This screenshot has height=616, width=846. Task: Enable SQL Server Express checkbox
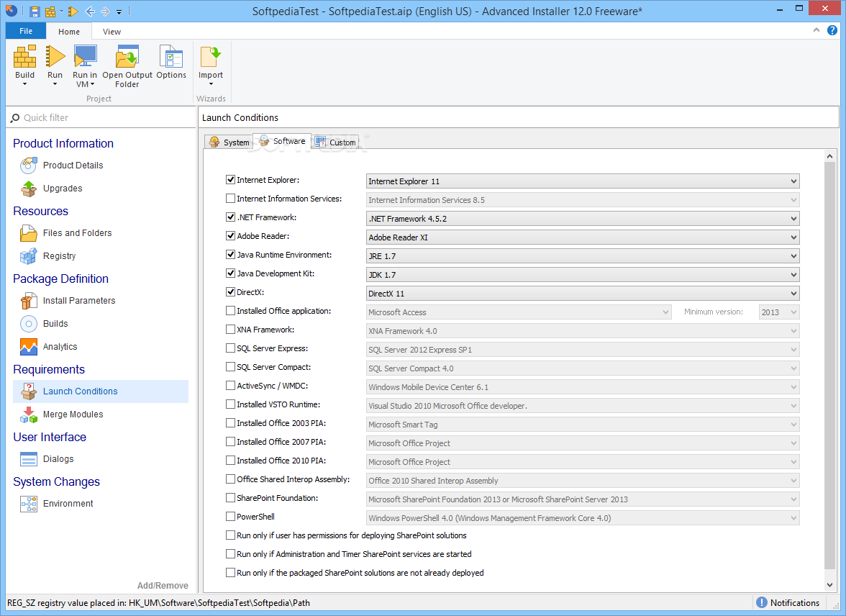click(x=230, y=348)
